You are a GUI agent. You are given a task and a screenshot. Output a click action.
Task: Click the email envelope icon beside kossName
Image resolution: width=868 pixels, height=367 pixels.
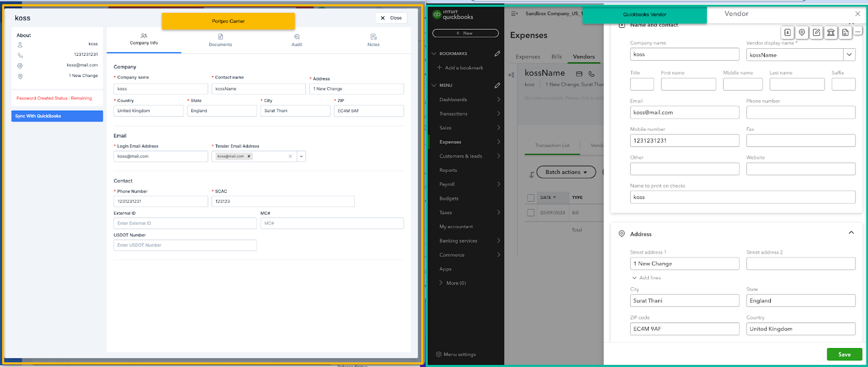tap(579, 74)
